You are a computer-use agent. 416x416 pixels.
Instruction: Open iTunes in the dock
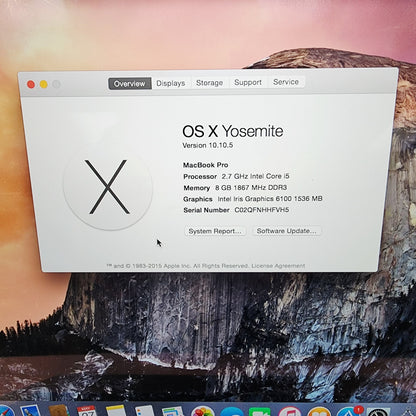pyautogui.click(x=289, y=411)
